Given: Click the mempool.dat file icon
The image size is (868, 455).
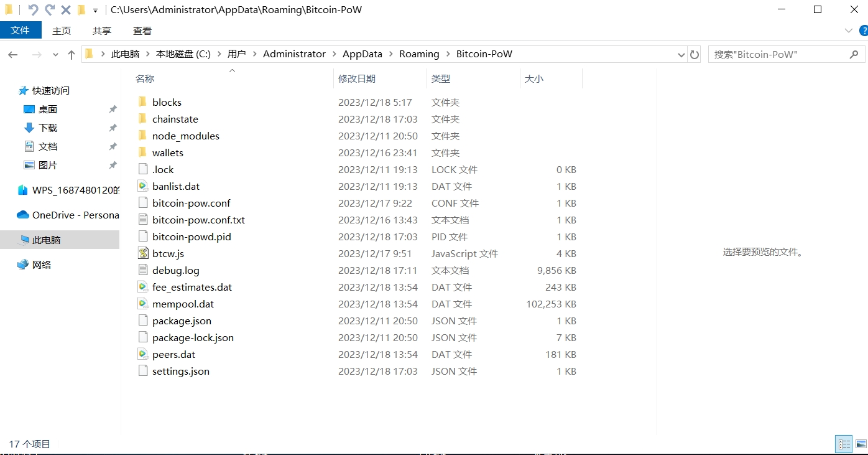Looking at the screenshot, I should pos(142,304).
